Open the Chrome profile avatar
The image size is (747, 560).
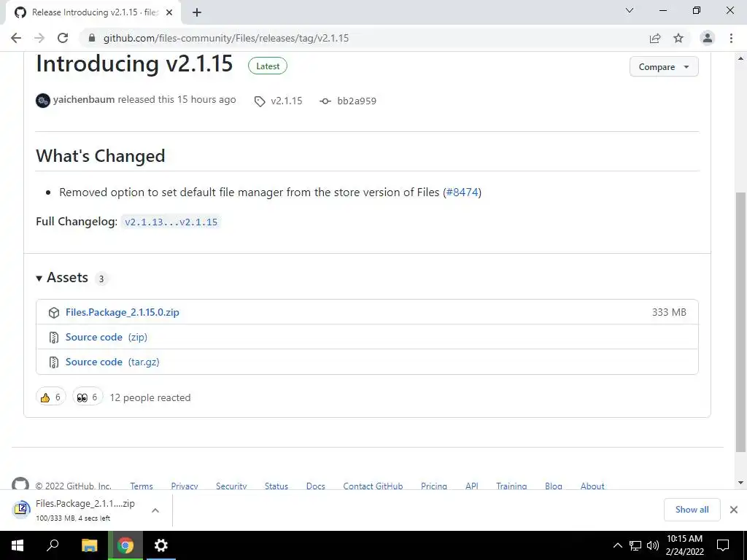708,38
